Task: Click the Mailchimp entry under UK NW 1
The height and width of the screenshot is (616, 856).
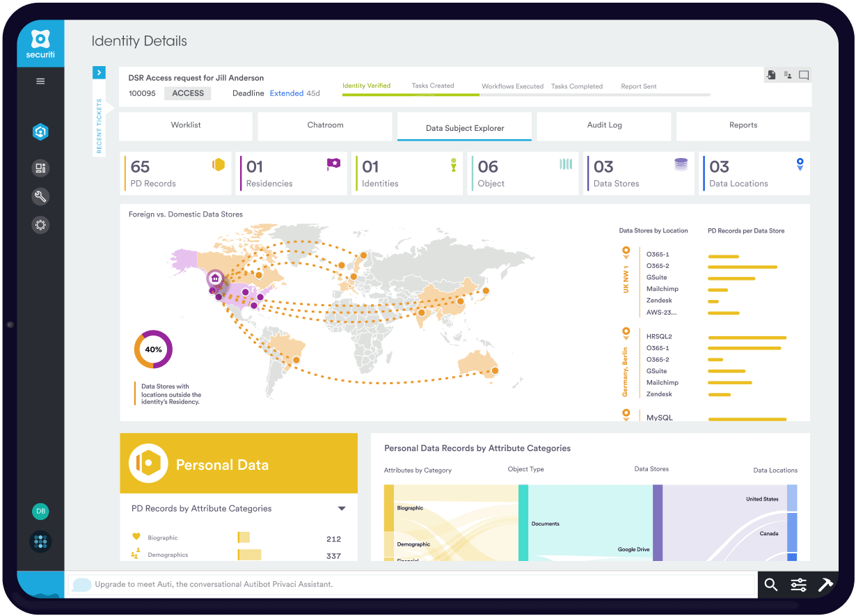Action: click(663, 289)
